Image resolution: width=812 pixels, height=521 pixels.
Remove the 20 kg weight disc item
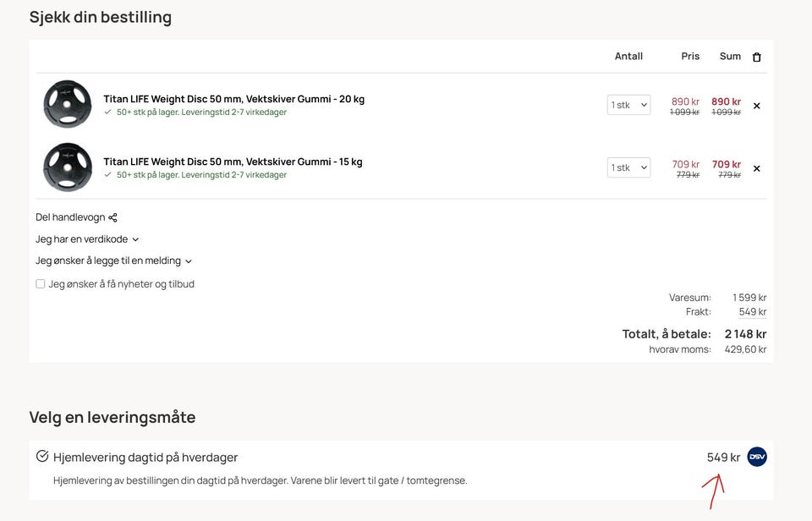tap(756, 106)
